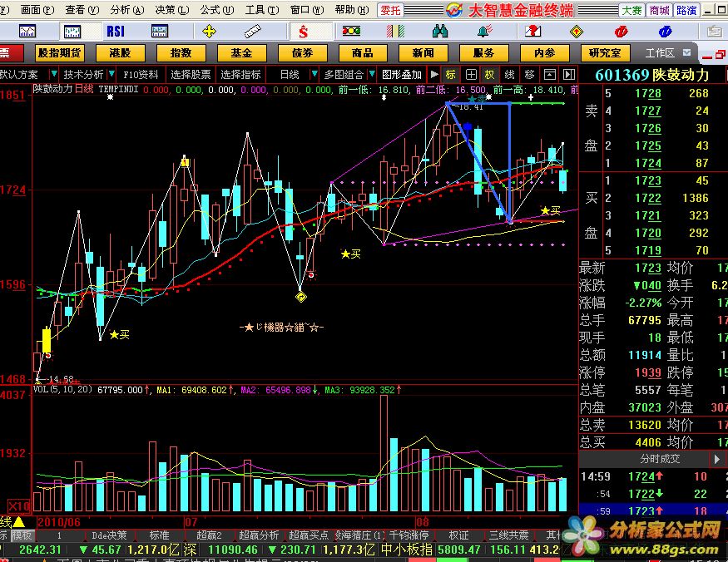Viewport: 728px width, 562px height.
Task: Click the play arrow next to 图形叠加
Action: pos(434,74)
